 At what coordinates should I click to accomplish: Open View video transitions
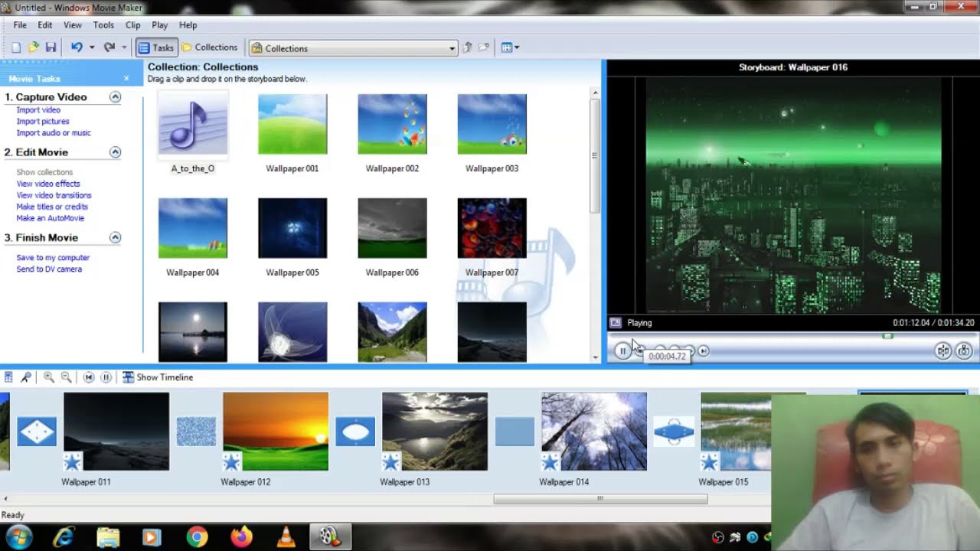click(54, 195)
